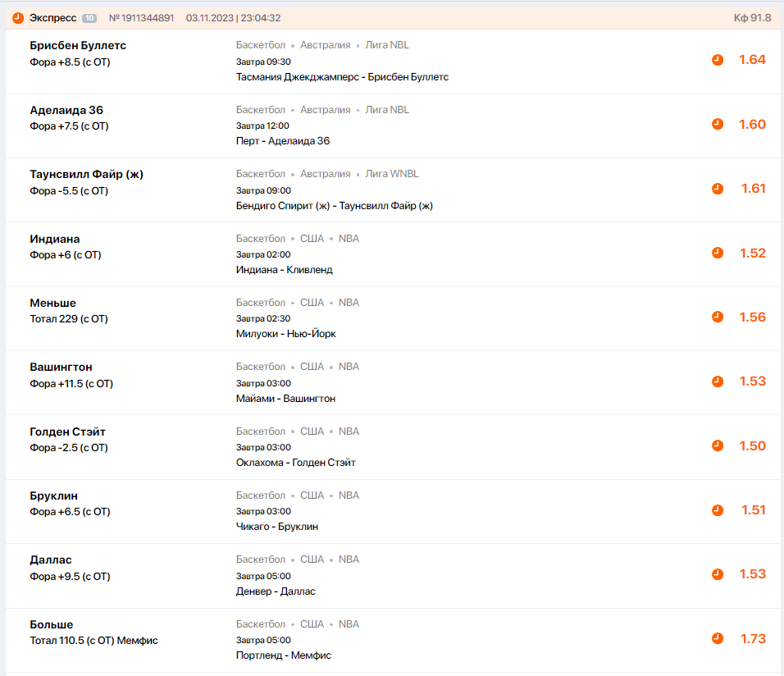The width and height of the screenshot is (784, 676).
Task: Open match Чикаго - Бруклин
Action: pyautogui.click(x=277, y=527)
